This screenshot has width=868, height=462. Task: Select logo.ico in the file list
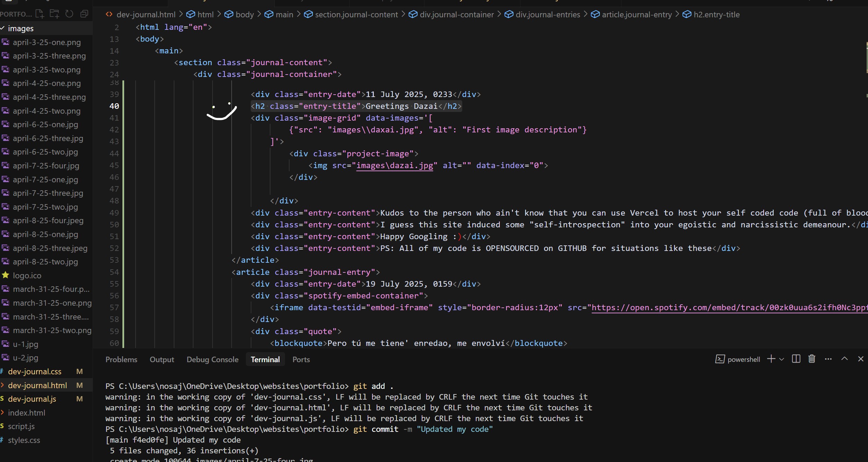pyautogui.click(x=27, y=276)
